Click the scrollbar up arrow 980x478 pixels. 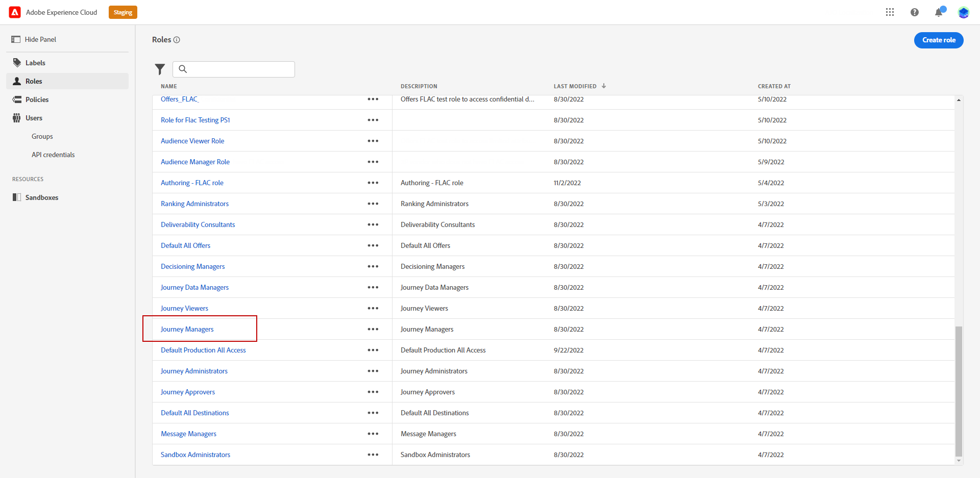point(959,100)
